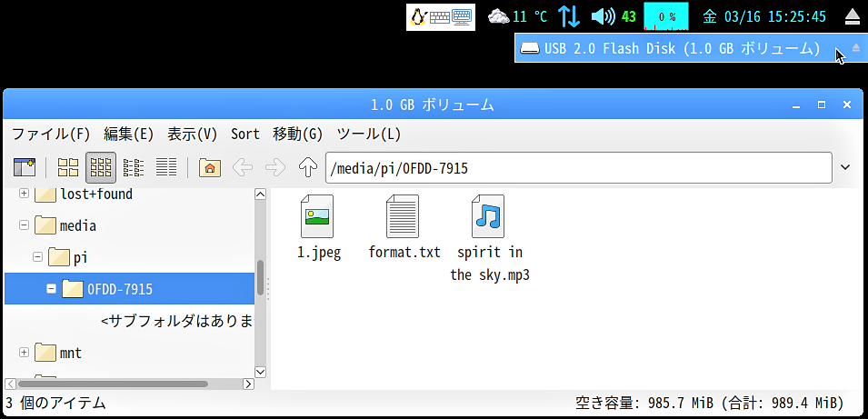Switch to detailed list view

(166, 166)
